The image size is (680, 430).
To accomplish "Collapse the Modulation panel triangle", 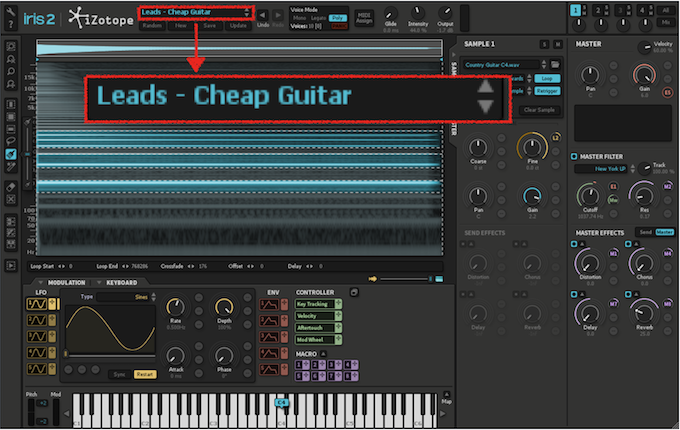I will pos(40,282).
